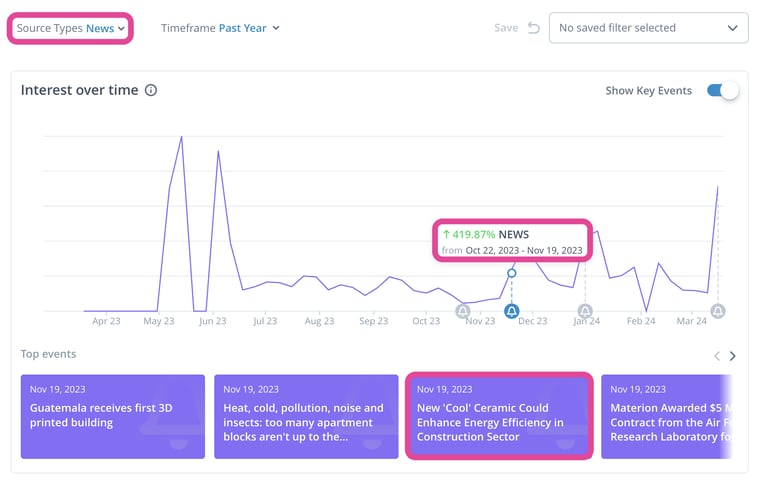The width and height of the screenshot is (761, 485).
Task: Click the Dec 23 axis label
Action: [532, 321]
